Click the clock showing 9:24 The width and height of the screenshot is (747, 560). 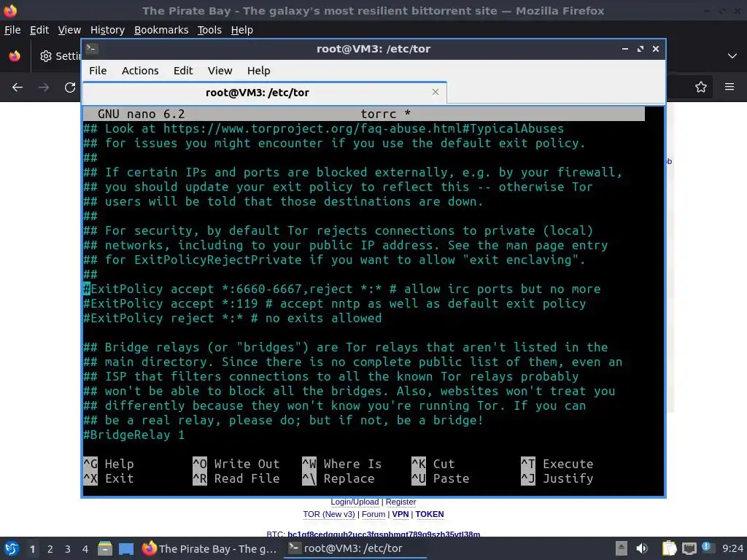pos(732,548)
